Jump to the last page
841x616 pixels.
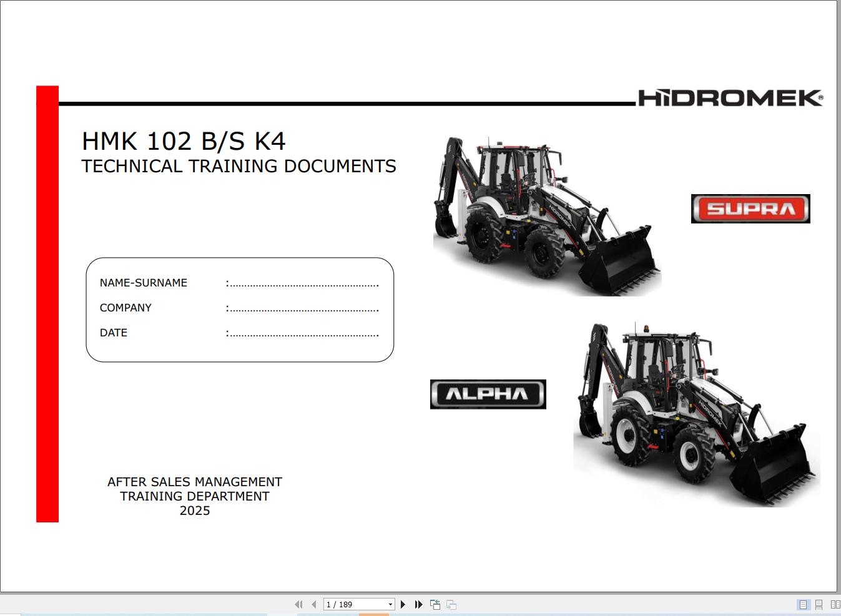tap(419, 604)
